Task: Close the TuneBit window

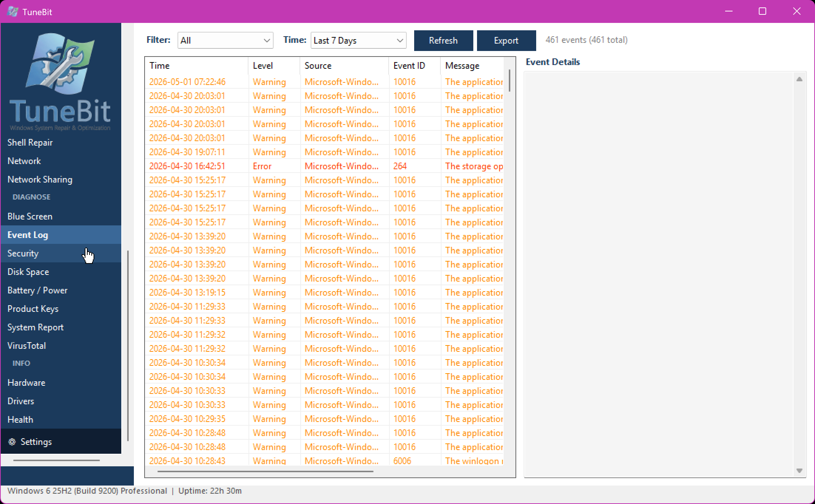Action: click(797, 11)
